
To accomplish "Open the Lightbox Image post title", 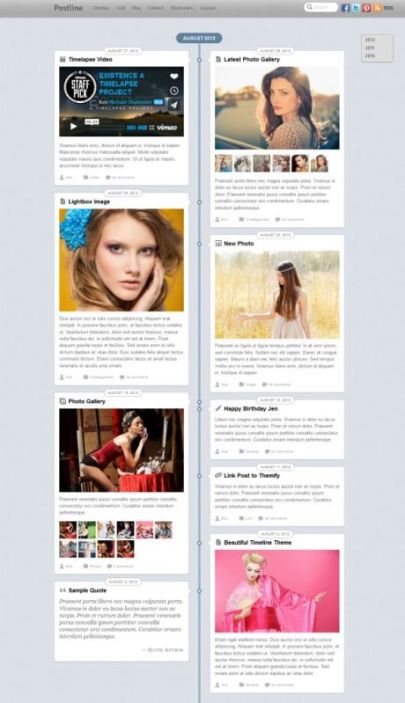I will point(89,202).
